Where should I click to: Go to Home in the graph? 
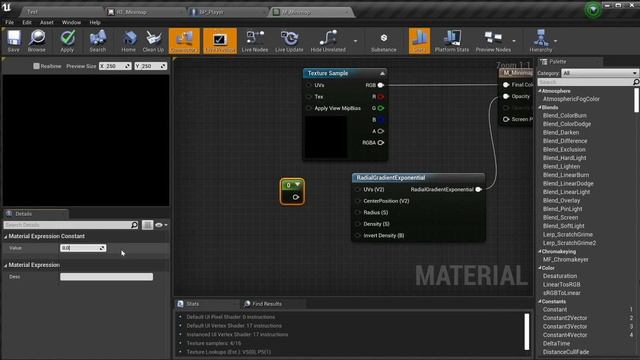[x=128, y=41]
